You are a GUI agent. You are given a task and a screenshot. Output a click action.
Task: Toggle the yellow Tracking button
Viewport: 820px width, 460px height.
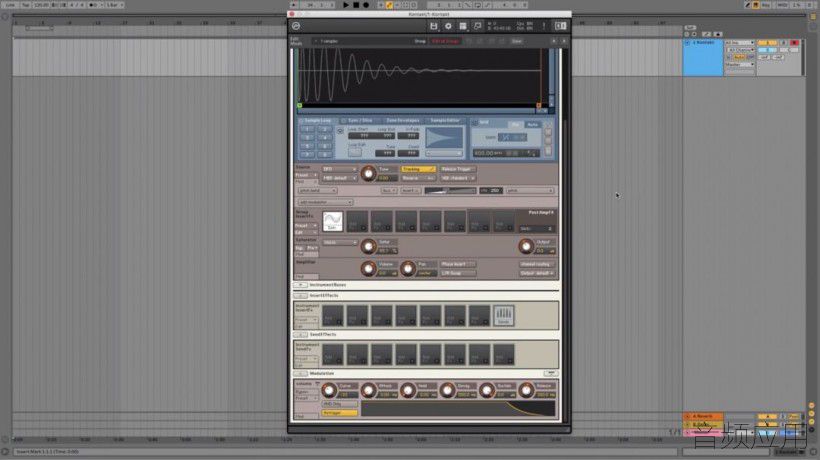(418, 169)
